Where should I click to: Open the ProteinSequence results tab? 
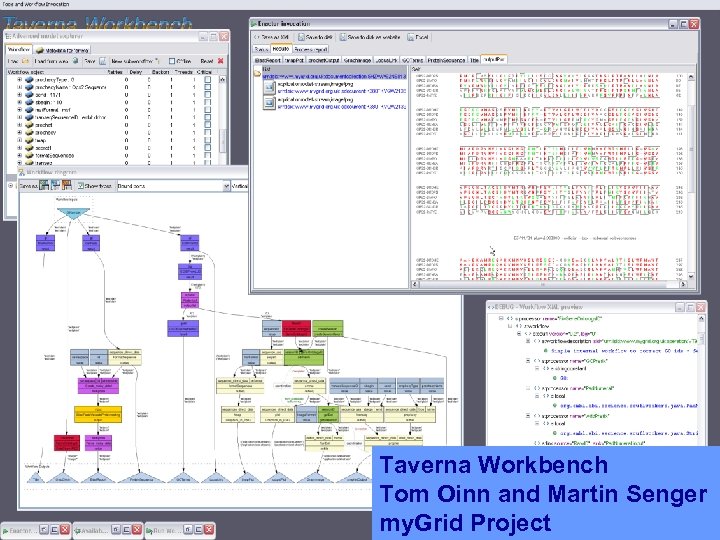click(x=446, y=60)
